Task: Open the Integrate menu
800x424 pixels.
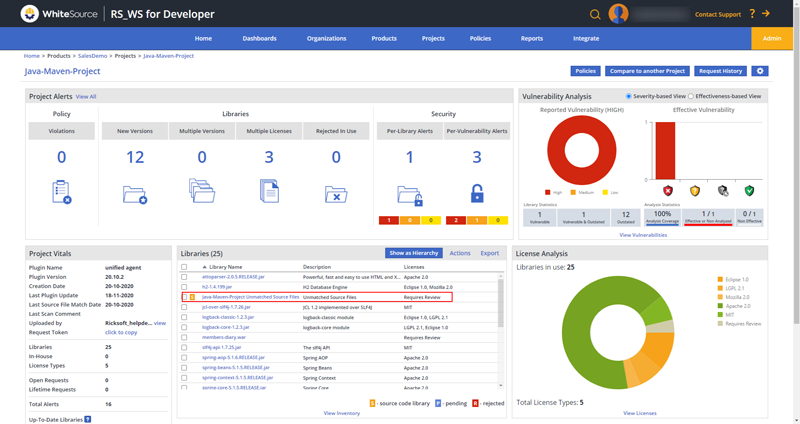Action: 586,38
